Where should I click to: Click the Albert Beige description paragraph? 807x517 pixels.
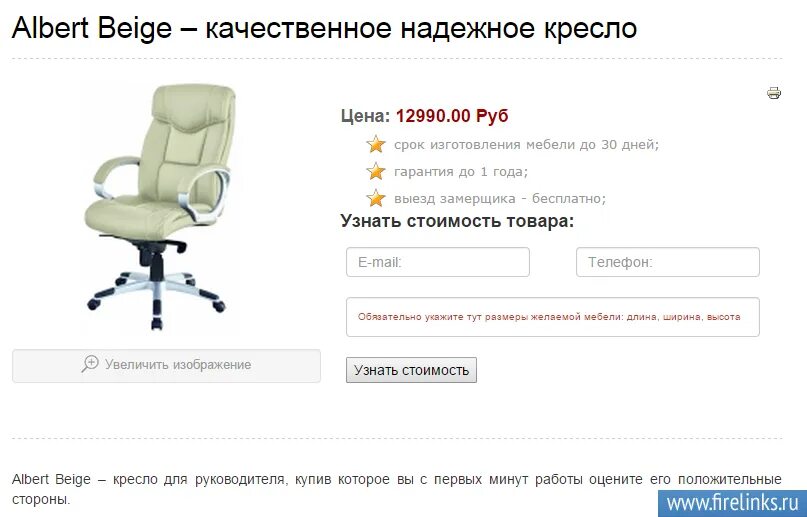point(396,489)
